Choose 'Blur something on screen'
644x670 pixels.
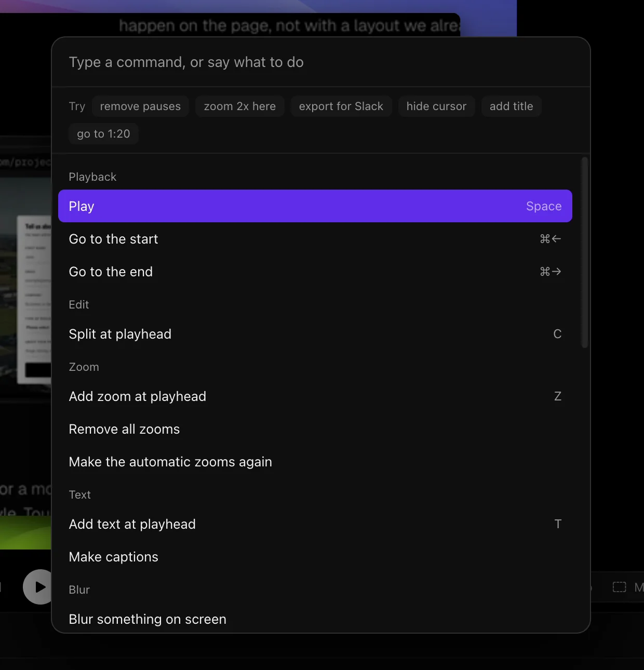pyautogui.click(x=315, y=619)
